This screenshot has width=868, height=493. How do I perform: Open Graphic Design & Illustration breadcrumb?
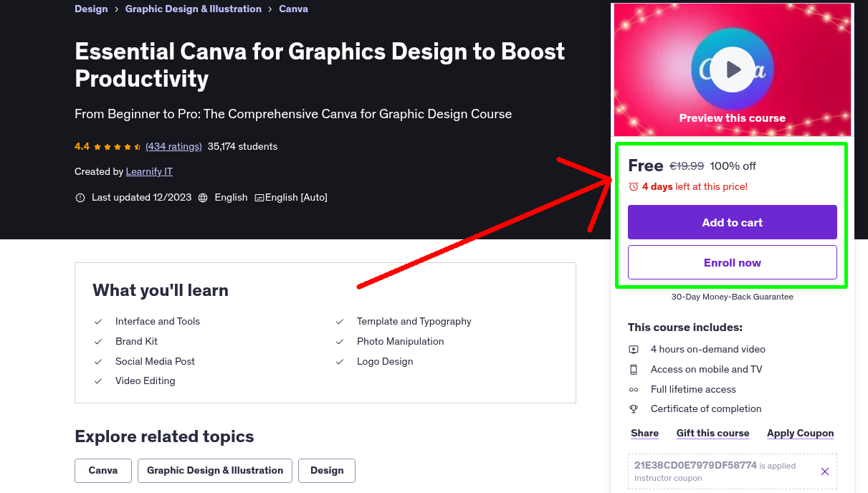[x=194, y=9]
